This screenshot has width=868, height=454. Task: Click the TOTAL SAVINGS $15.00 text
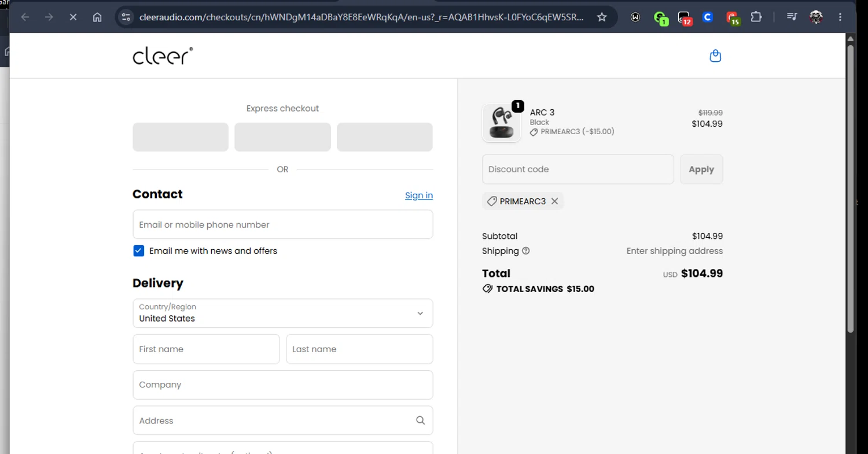pyautogui.click(x=545, y=289)
